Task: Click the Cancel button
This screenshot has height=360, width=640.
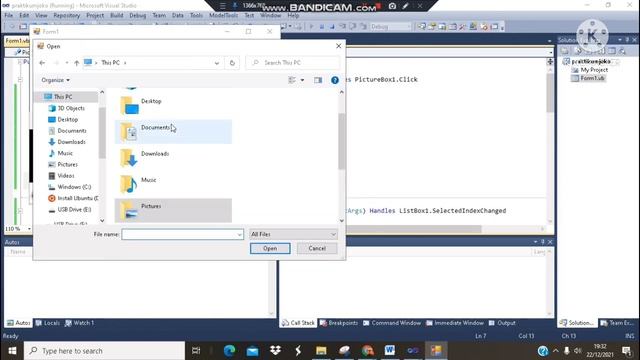Action: [x=317, y=248]
